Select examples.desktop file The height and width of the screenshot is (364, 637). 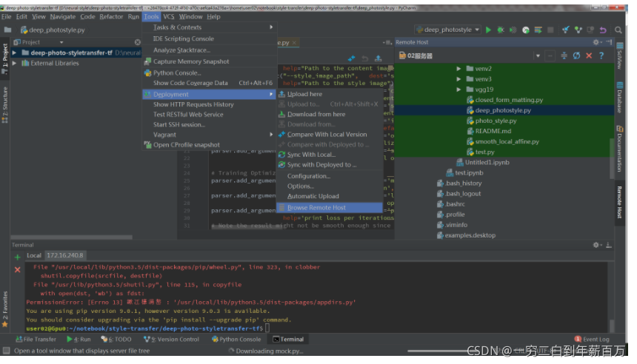(x=466, y=235)
